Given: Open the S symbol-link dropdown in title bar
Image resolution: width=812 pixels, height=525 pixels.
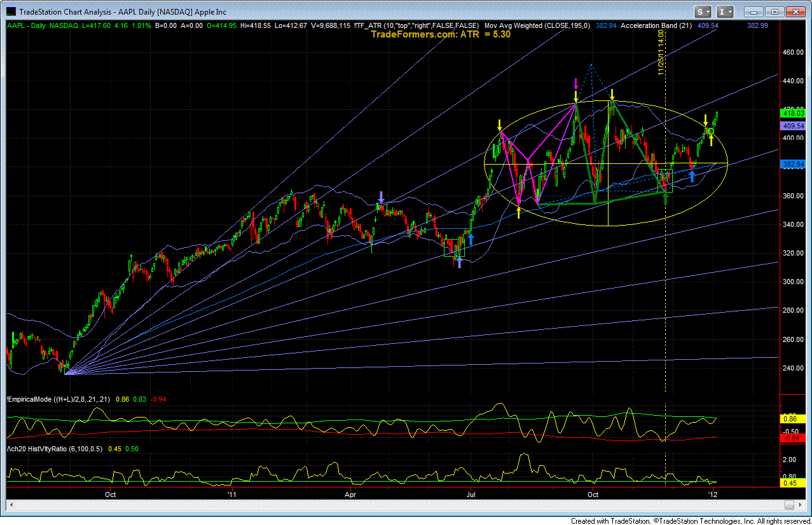Looking at the screenshot, I should 703,11.
